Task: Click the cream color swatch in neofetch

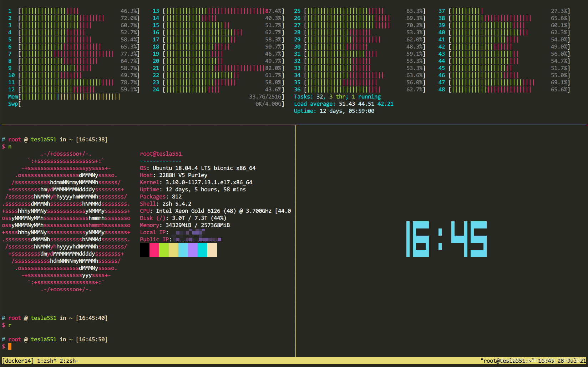Action: pos(212,250)
